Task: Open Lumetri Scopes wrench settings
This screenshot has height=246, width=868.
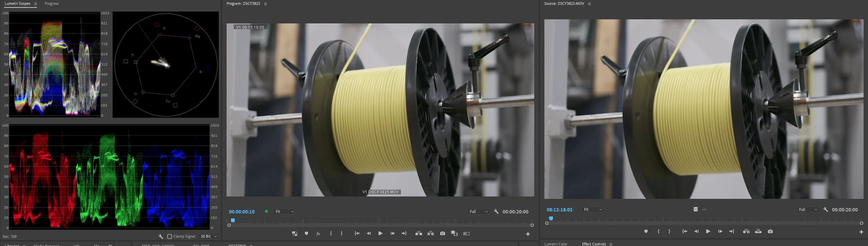Action: tap(161, 236)
